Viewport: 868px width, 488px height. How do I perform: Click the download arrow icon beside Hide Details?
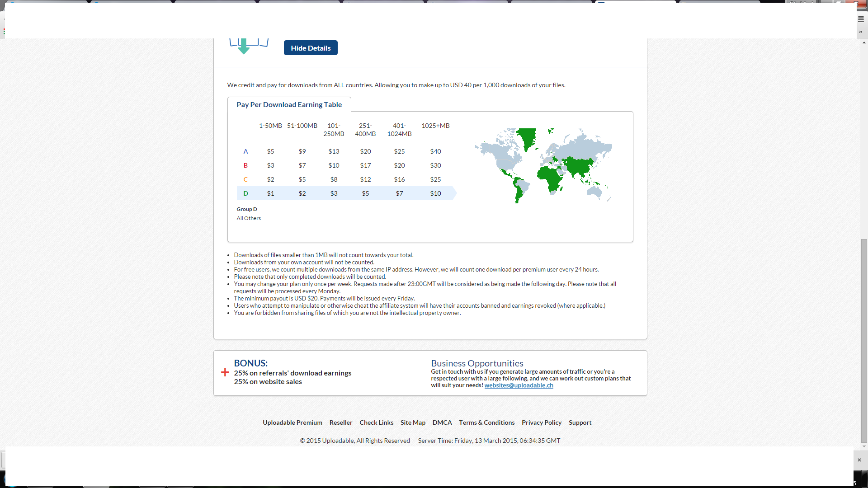click(249, 46)
